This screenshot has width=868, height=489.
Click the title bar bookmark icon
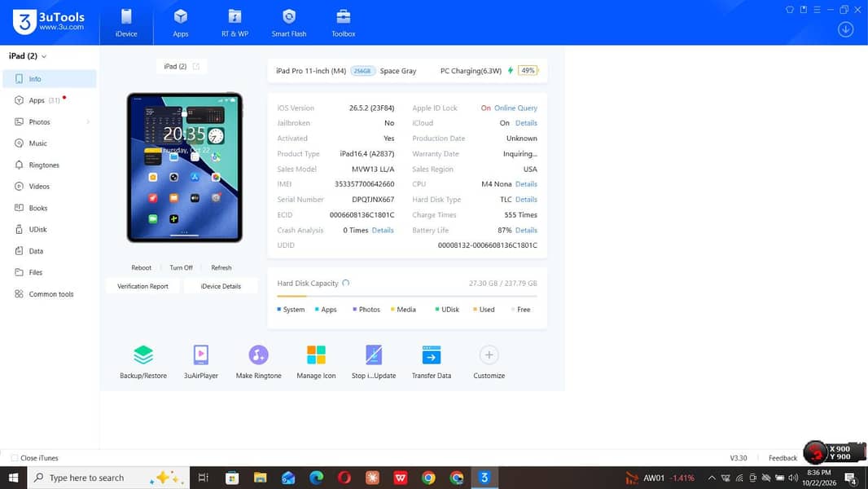click(803, 10)
